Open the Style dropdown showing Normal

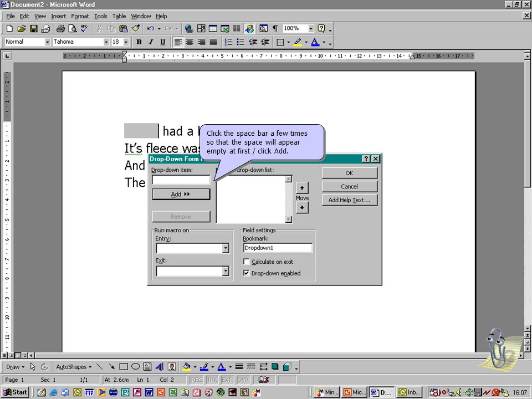[x=48, y=42]
